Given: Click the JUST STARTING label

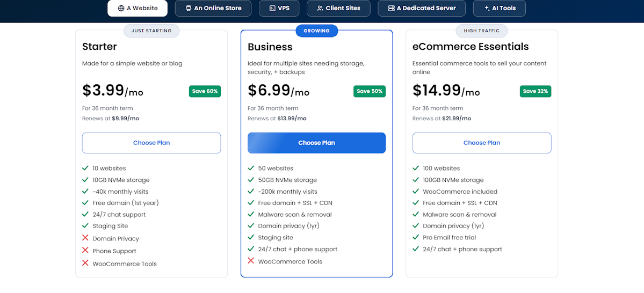Looking at the screenshot, I should pos(151,31).
